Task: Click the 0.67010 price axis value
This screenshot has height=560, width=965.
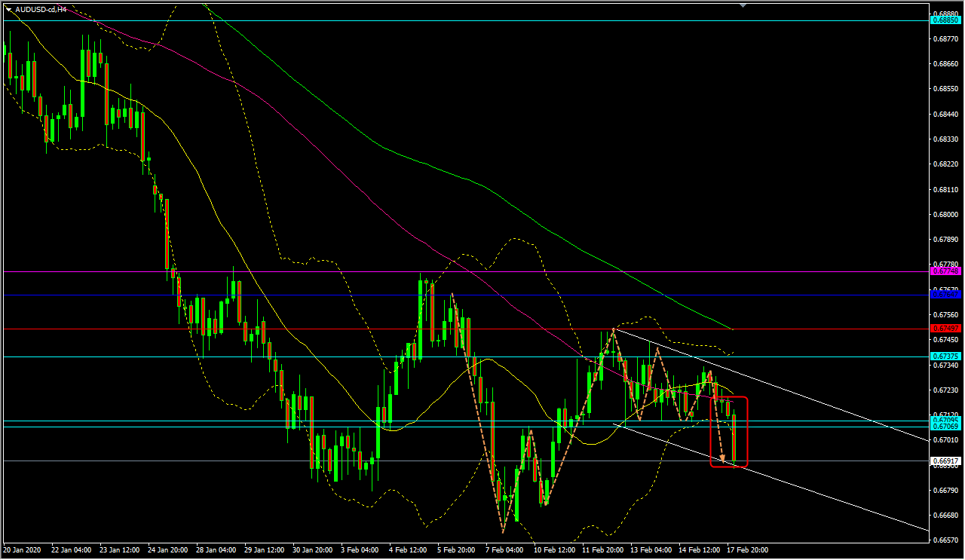Action: pos(945,440)
